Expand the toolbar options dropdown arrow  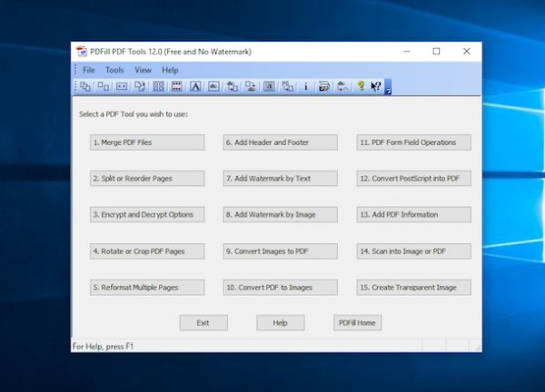388,90
